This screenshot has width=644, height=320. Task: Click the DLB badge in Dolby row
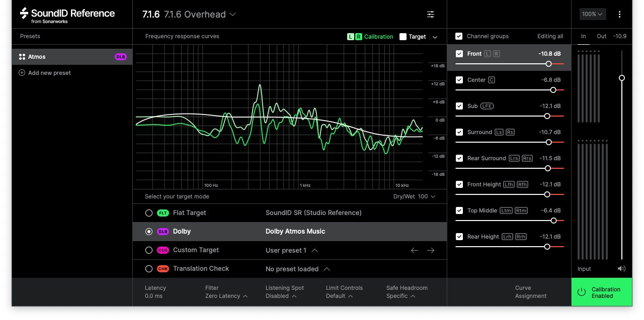click(x=163, y=232)
